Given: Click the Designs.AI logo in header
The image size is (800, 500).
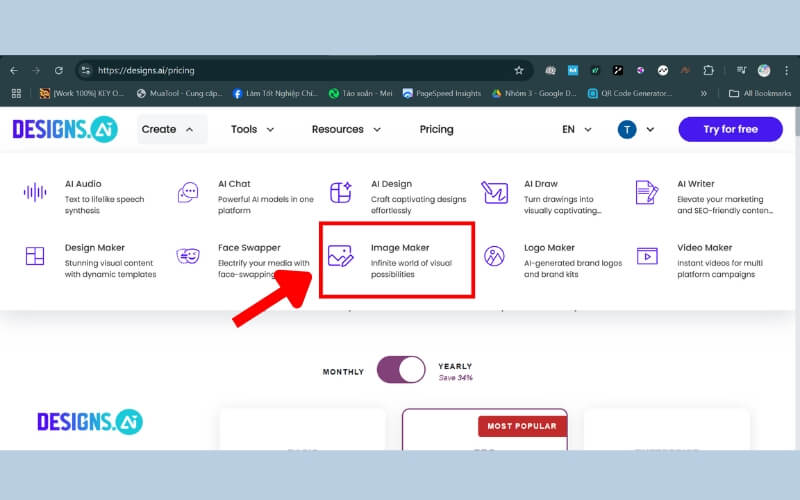Looking at the screenshot, I should tap(65, 129).
